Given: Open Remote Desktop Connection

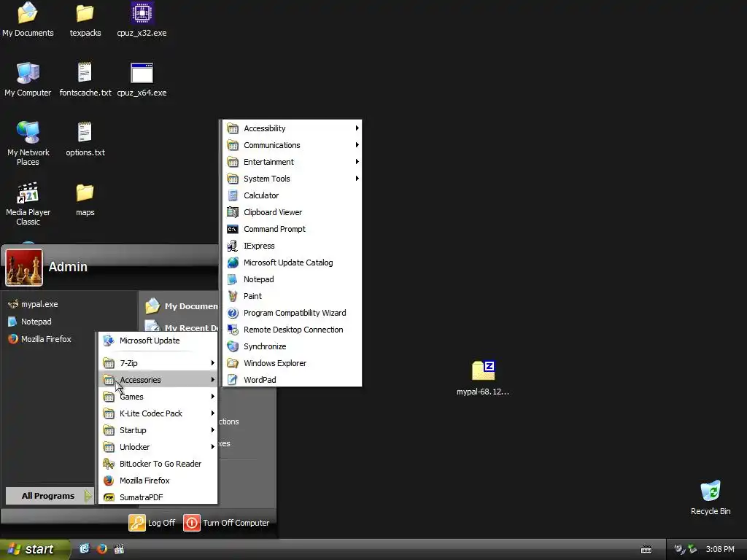Looking at the screenshot, I should point(293,330).
